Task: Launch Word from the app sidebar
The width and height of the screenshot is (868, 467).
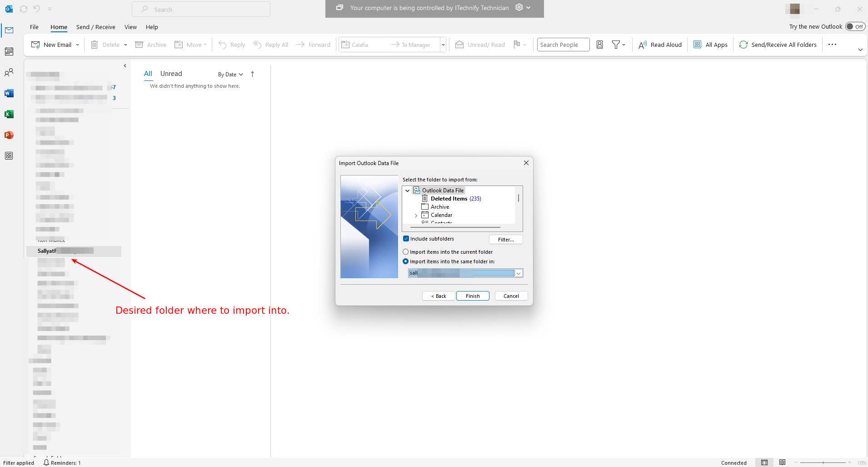Action: (9, 93)
